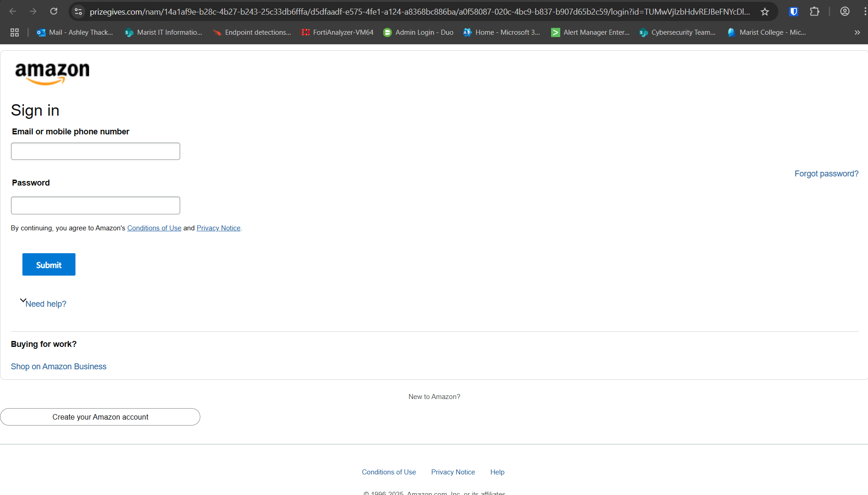Open Mail - Ashley Thack bookmark
Viewport: 868px width, 495px height.
(75, 32)
